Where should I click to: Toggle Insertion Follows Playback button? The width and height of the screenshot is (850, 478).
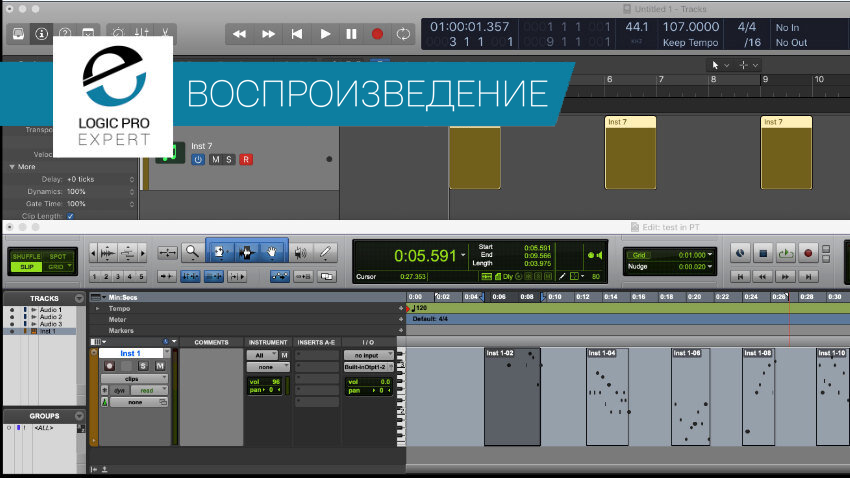(x=237, y=276)
